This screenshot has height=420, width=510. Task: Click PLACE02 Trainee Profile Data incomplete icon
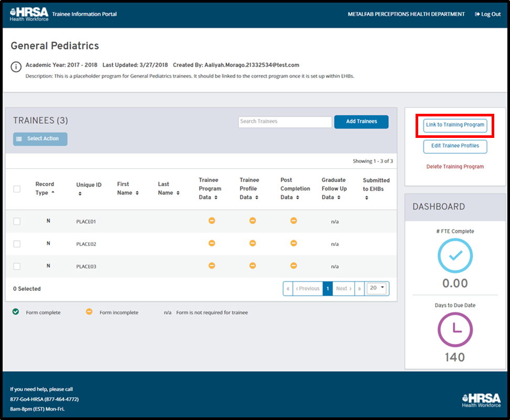252,243
